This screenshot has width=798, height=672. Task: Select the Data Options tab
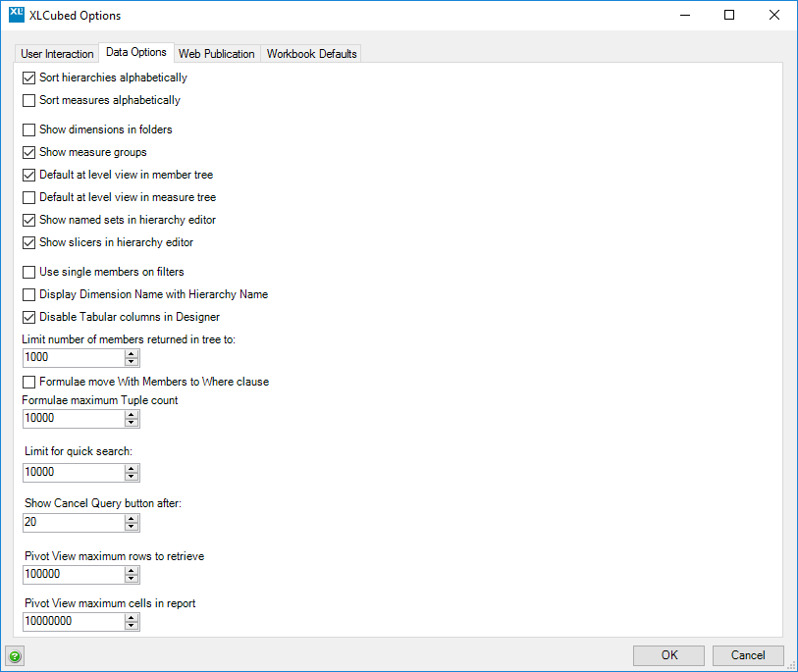(135, 52)
